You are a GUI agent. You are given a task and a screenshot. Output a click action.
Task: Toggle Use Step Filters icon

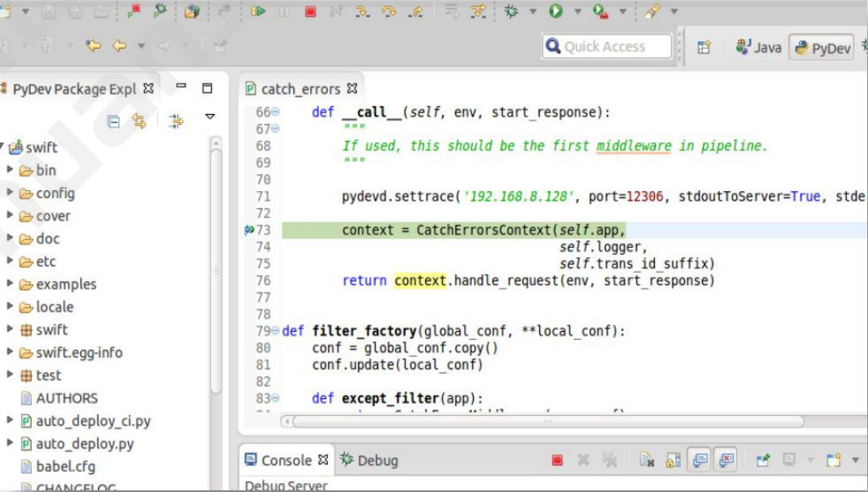coord(478,11)
